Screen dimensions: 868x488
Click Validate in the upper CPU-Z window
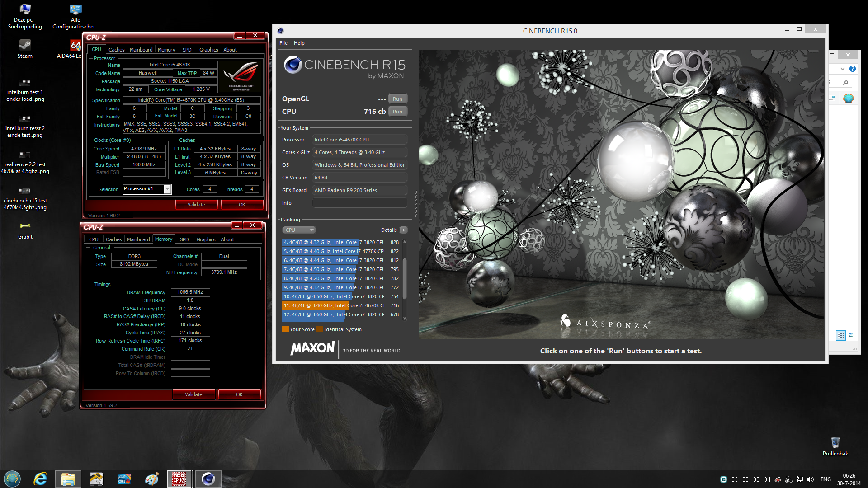click(196, 205)
